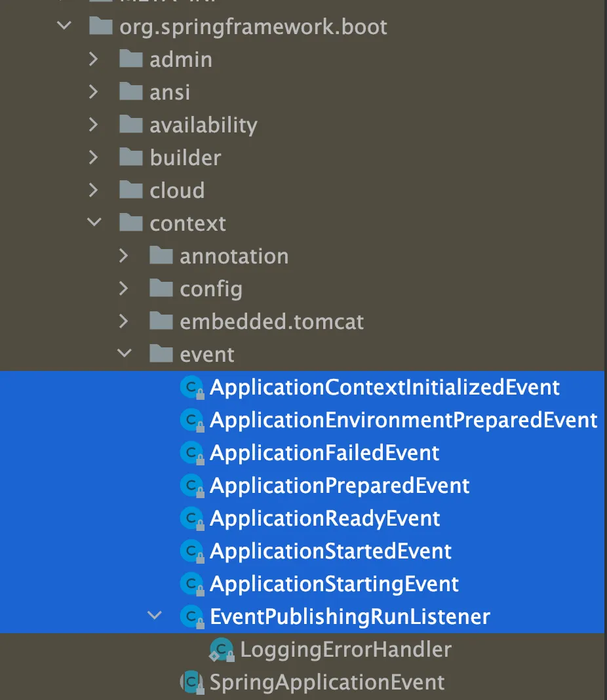The height and width of the screenshot is (700, 607).
Task: Select the ApplicationEnvironmentPreparedEvent class
Action: coord(404,420)
